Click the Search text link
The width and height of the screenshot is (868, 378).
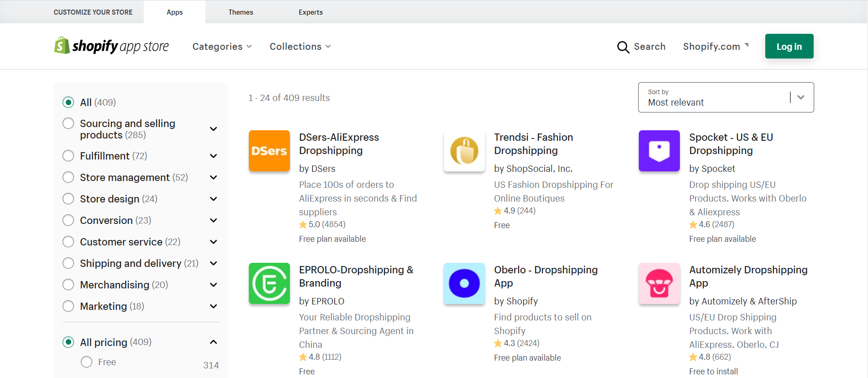pyautogui.click(x=650, y=47)
